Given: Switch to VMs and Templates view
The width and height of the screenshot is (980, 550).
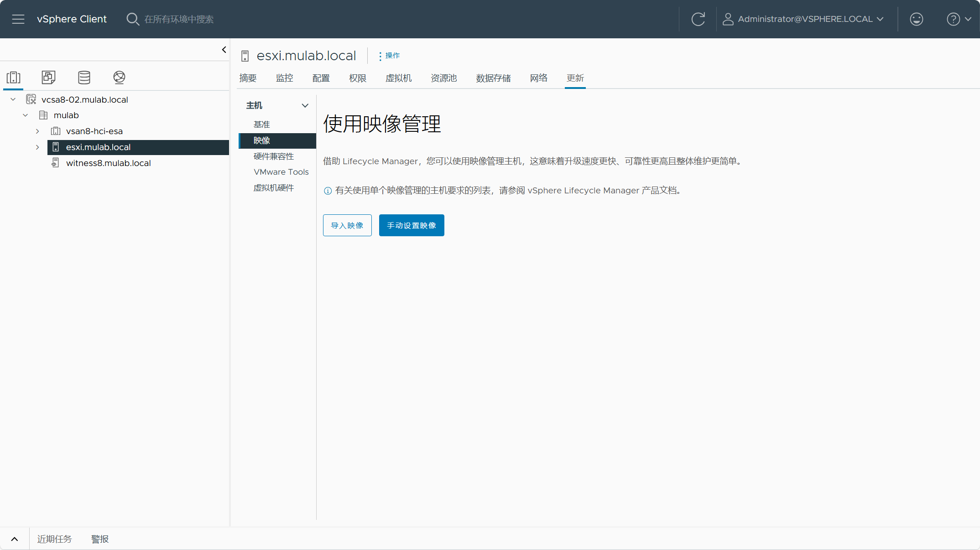Looking at the screenshot, I should coord(49,78).
